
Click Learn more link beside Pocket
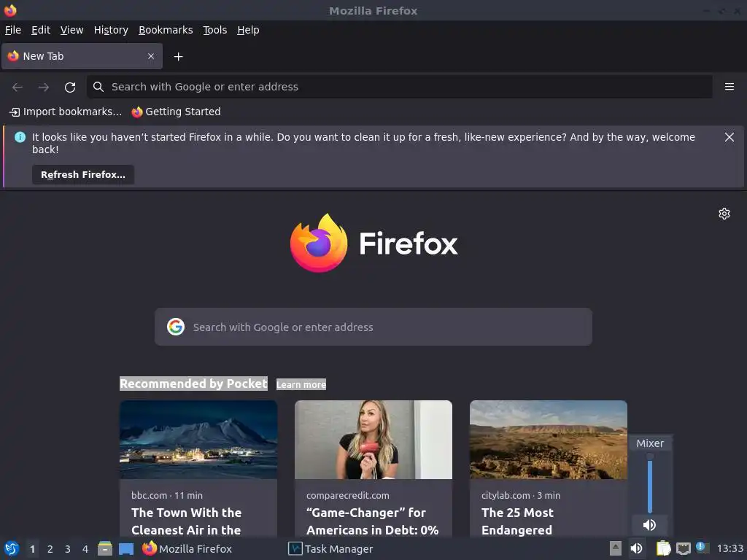pyautogui.click(x=301, y=384)
